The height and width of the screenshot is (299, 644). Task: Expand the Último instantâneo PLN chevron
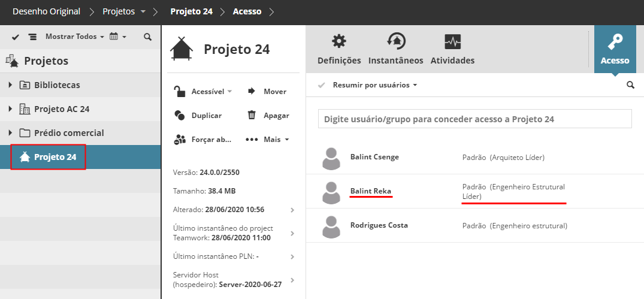(292, 256)
